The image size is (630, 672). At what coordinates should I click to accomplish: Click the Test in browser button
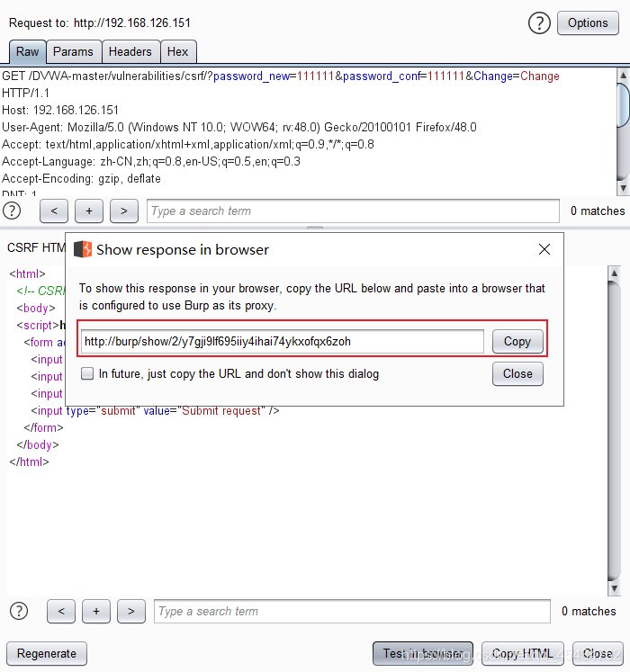coord(423,654)
